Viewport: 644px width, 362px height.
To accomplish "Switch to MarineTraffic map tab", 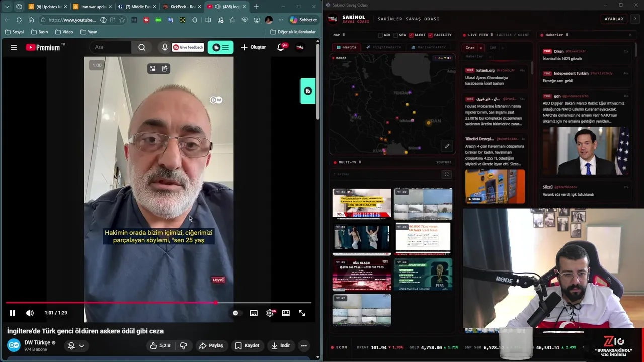I will click(429, 47).
